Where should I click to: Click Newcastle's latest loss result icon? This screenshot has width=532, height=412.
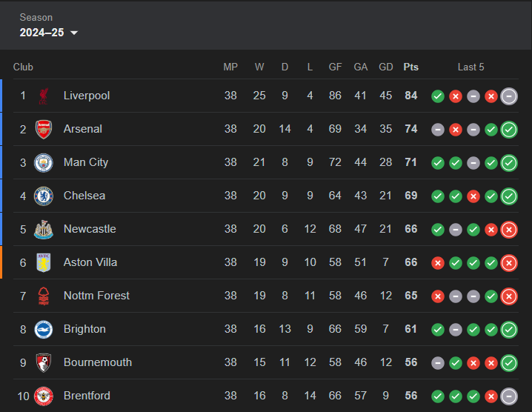509,230
